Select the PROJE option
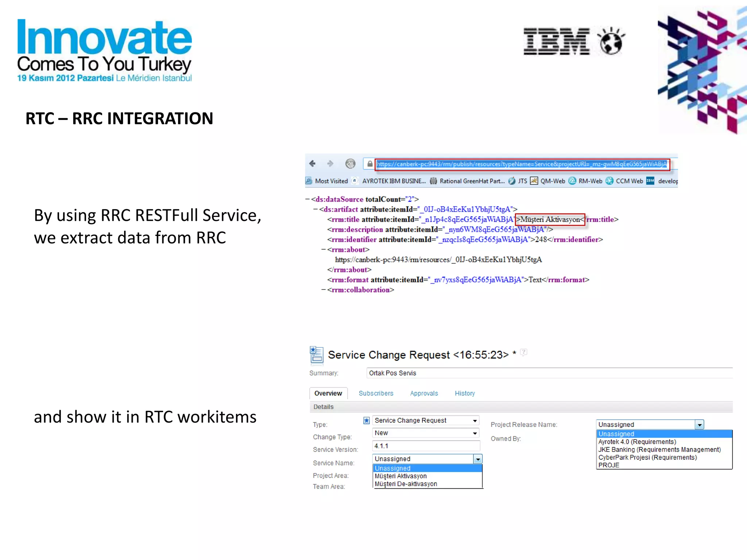747x560 pixels. (664, 465)
